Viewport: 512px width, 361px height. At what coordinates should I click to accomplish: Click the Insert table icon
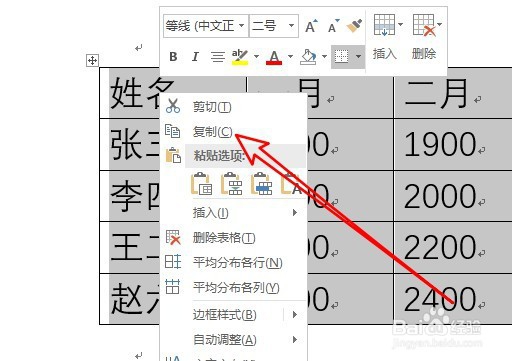tap(384, 25)
